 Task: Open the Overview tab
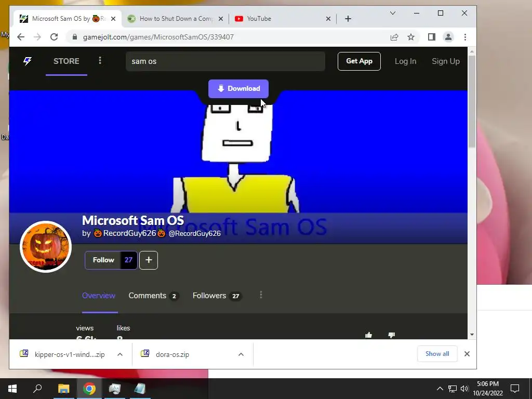pos(99,296)
